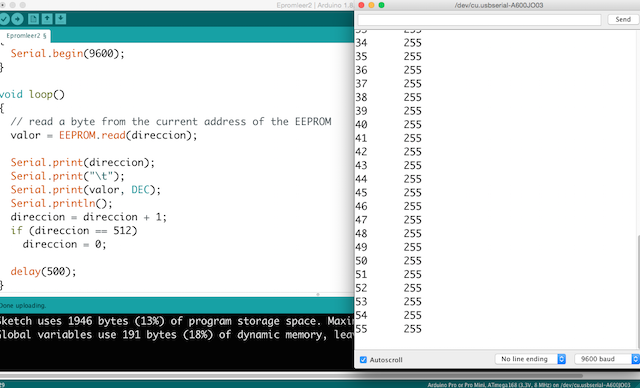Click the Upload arrow icon

tap(17, 19)
